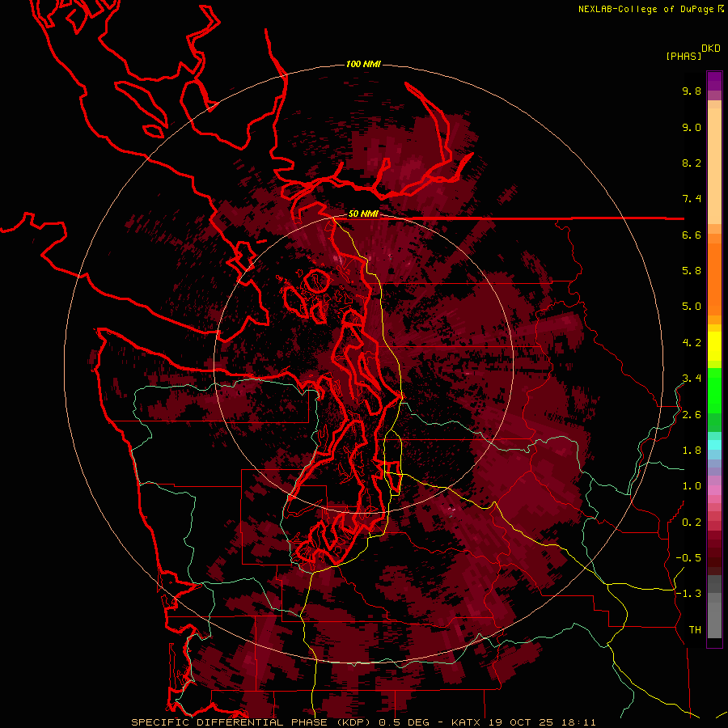The height and width of the screenshot is (728, 728).
Task: Click the 7.4 scale value
Action: click(x=692, y=199)
